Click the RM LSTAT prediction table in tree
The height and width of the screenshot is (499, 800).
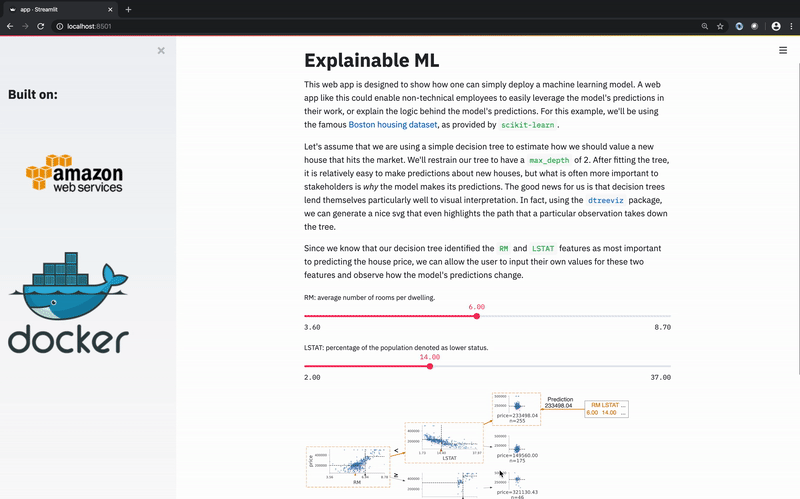tap(606, 408)
